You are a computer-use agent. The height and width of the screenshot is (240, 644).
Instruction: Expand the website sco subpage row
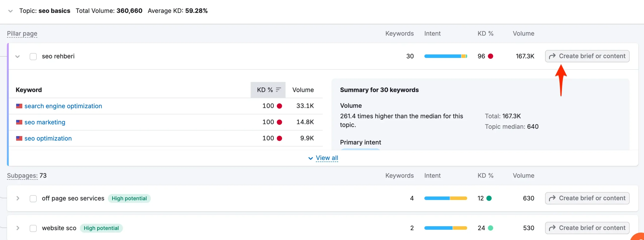click(x=18, y=228)
